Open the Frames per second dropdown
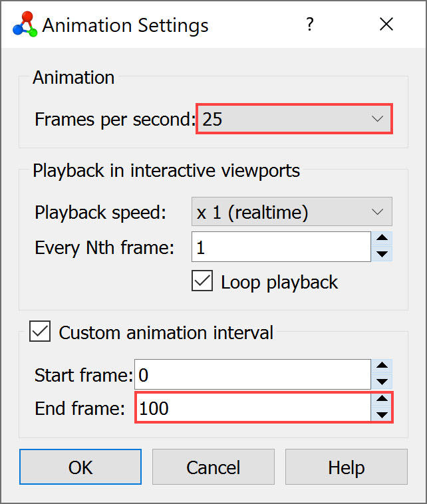This screenshot has height=504, width=427. [x=294, y=119]
